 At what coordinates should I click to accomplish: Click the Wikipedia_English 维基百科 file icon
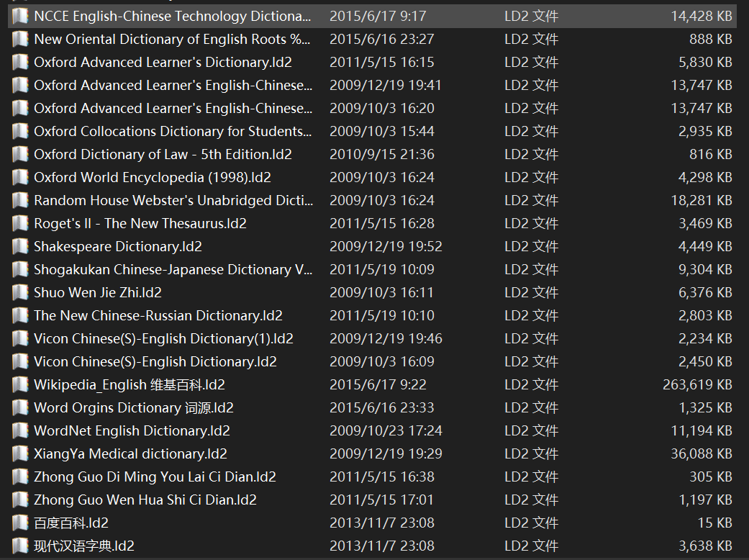[20, 384]
